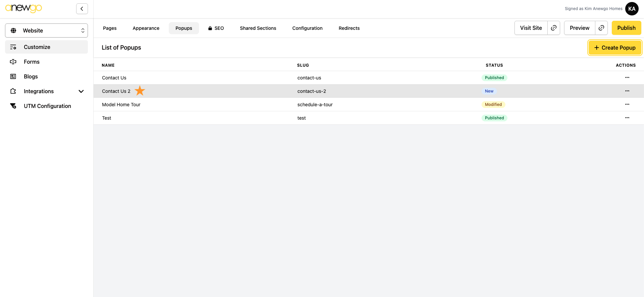Open actions menu for Model Home Tour
This screenshot has width=644, height=297.
(x=627, y=104)
